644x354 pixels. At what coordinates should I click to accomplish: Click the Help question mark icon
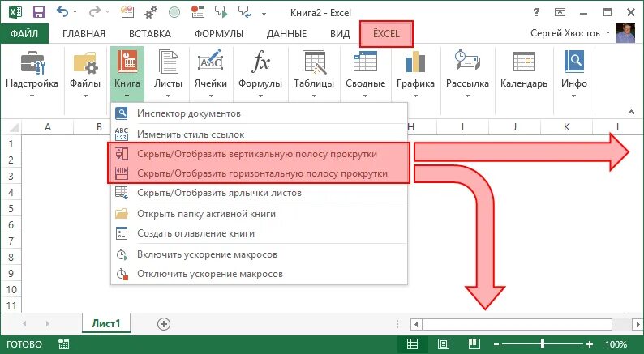click(536, 13)
